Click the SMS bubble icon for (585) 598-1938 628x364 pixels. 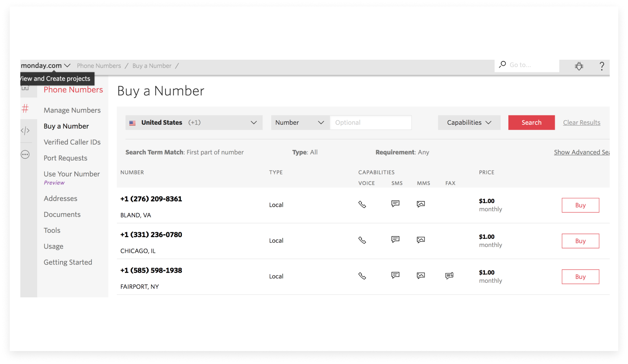(x=395, y=275)
